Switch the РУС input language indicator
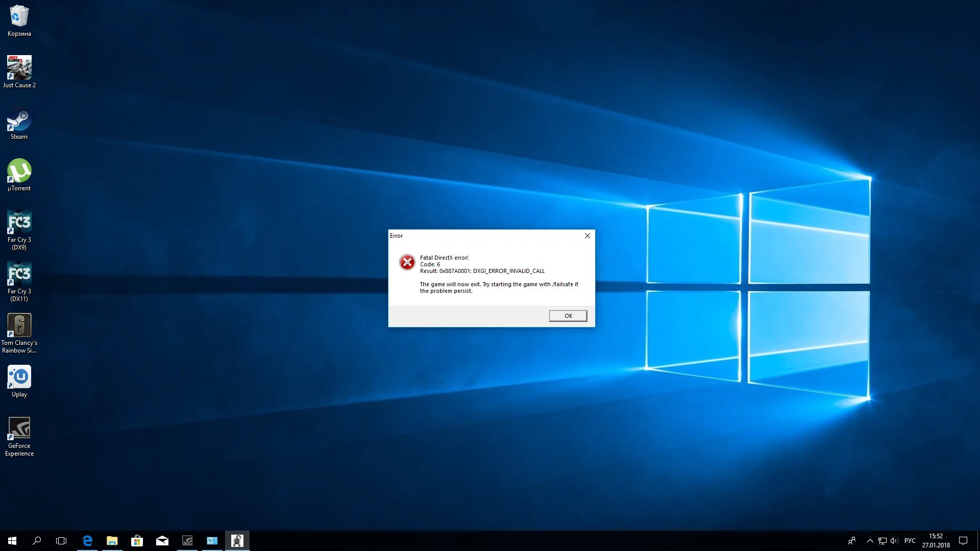Screen dimensions: 980x551 (910, 541)
